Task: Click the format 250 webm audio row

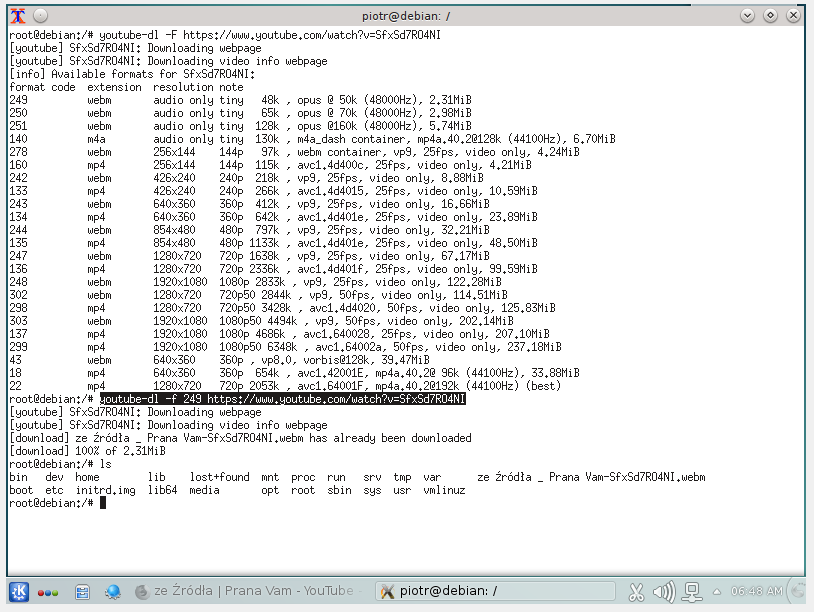Action: coord(240,113)
